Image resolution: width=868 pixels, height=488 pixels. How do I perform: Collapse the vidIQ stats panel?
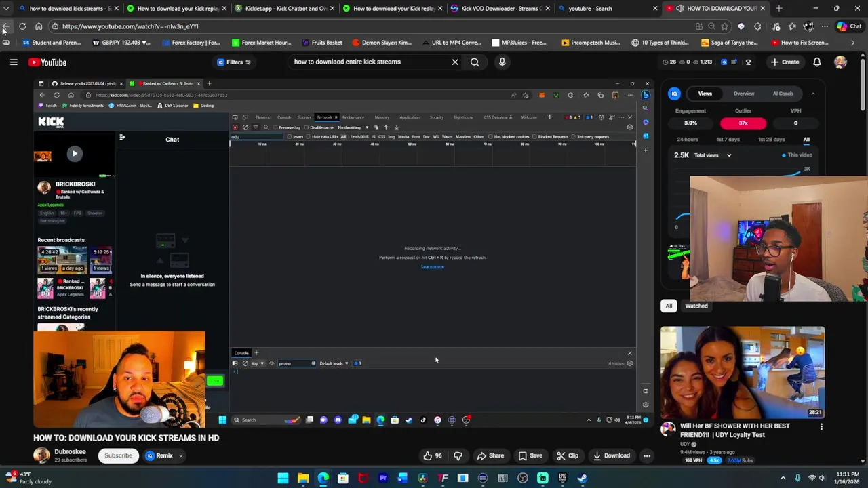(813, 94)
